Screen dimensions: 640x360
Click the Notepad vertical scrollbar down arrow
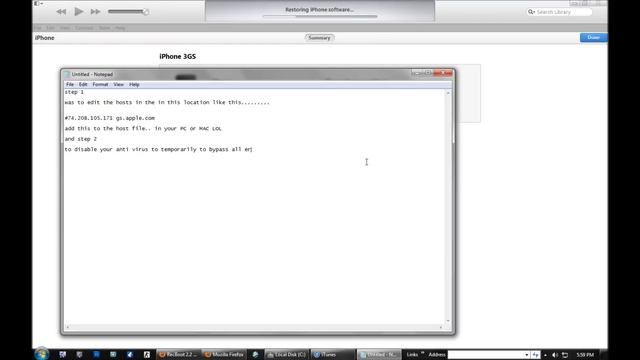[x=448, y=321]
